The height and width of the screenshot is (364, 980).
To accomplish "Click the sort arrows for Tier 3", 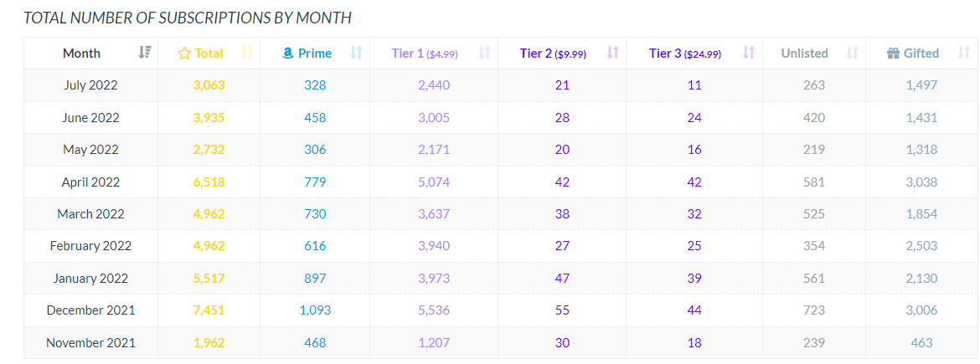I will point(749,53).
